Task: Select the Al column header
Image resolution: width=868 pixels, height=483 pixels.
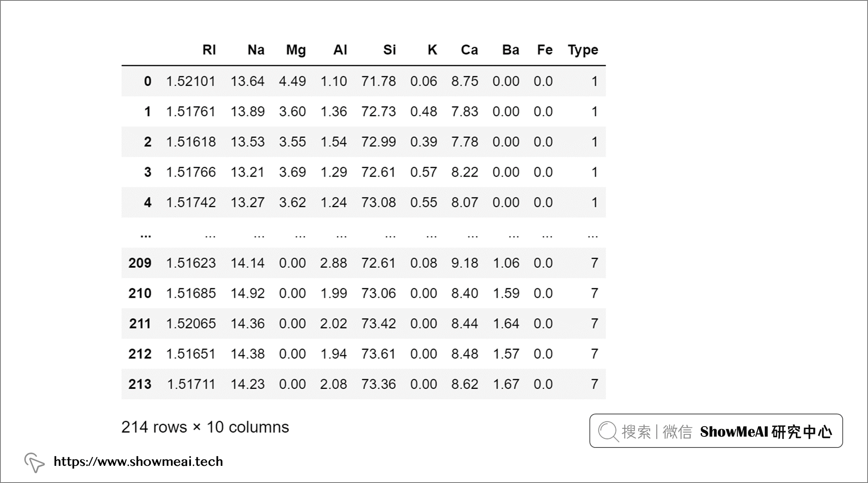Action: coord(340,50)
